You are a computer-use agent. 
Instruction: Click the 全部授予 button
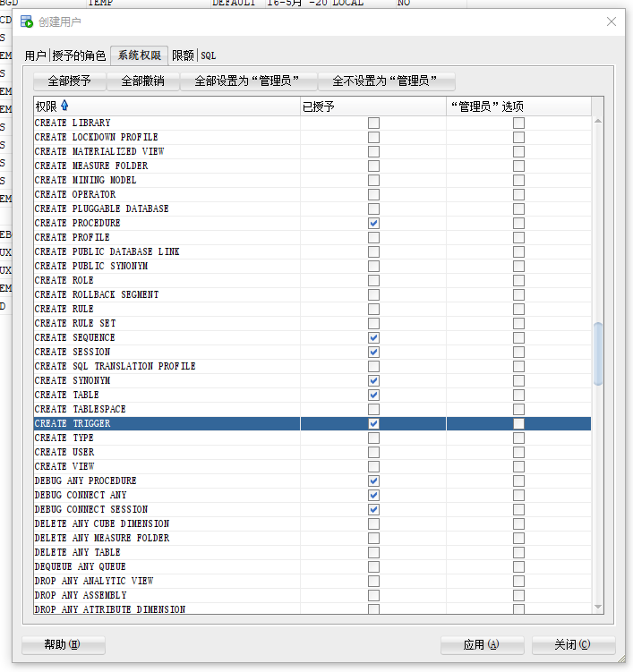[69, 81]
